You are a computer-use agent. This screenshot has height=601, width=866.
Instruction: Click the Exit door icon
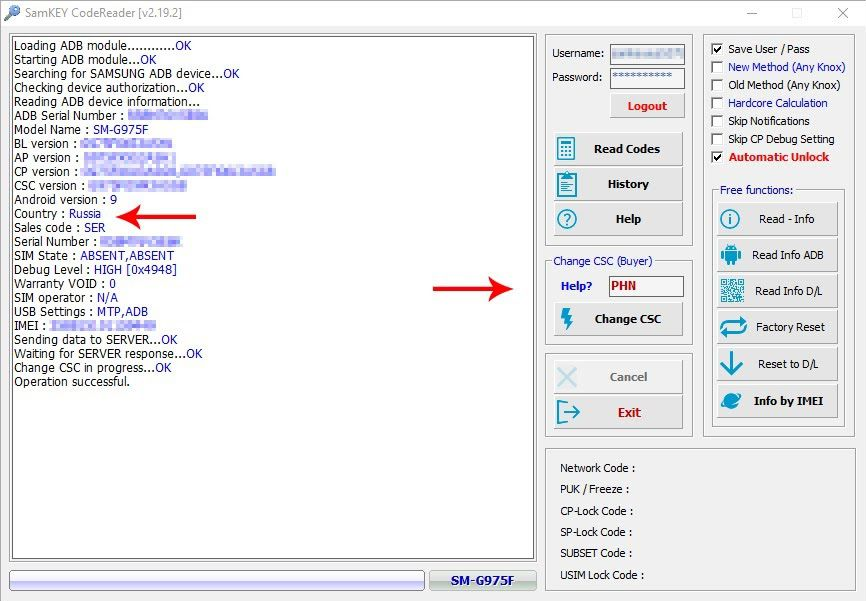[567, 412]
